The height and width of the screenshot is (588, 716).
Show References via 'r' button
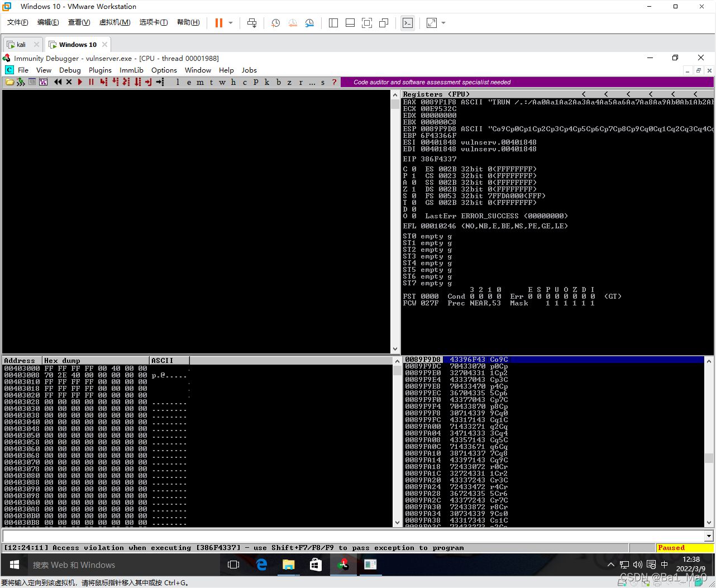[x=300, y=82]
